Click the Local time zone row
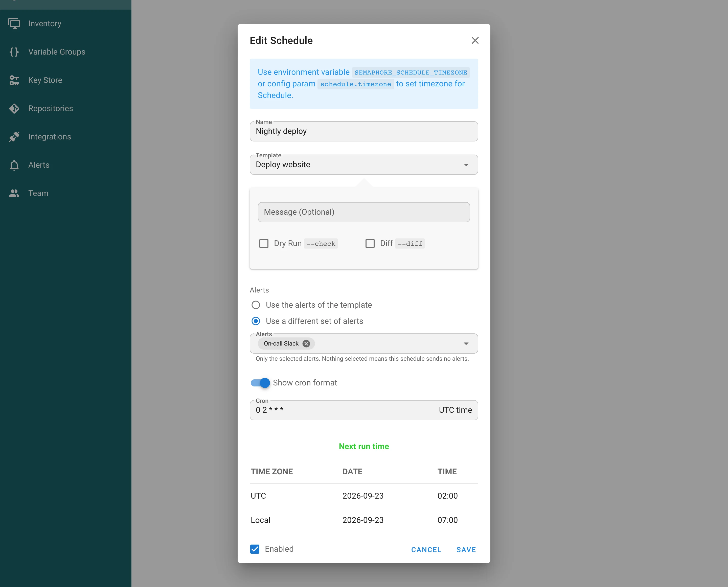The height and width of the screenshot is (587, 728). pyautogui.click(x=363, y=520)
